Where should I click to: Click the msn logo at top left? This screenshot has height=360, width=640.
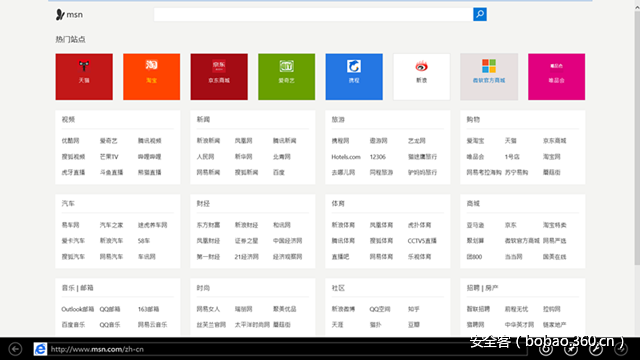69,15
